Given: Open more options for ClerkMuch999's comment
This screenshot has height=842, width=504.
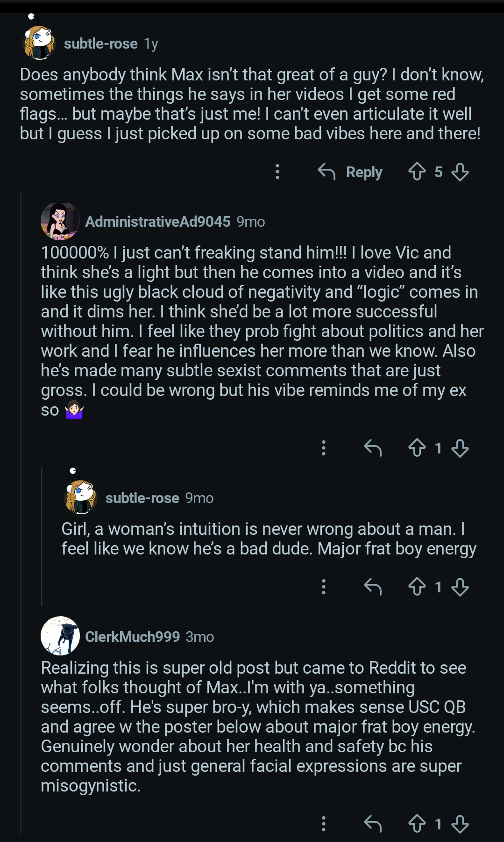Looking at the screenshot, I should point(323,824).
